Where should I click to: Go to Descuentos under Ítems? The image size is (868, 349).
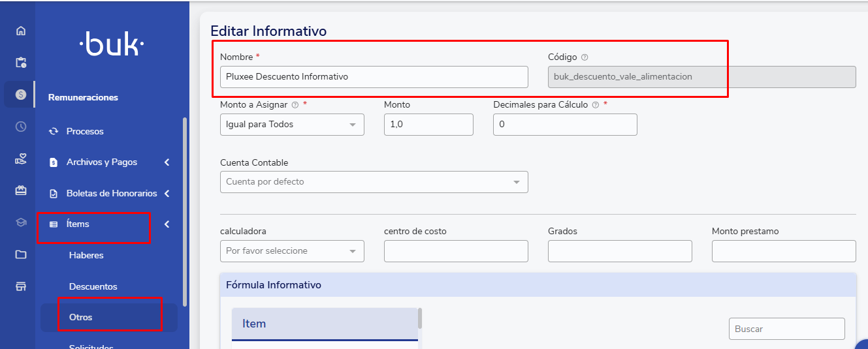(93, 286)
